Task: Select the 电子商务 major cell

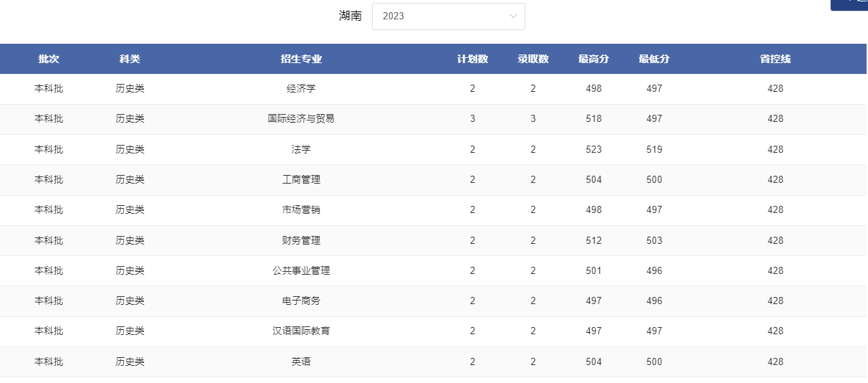Action: 301,301
